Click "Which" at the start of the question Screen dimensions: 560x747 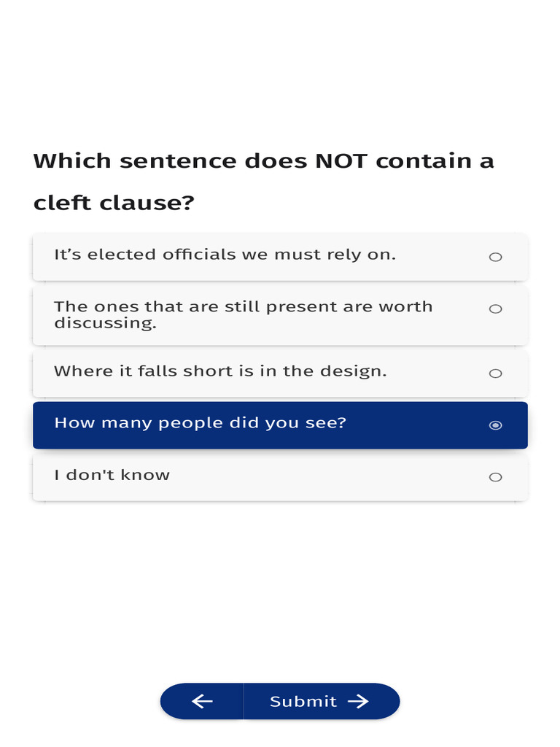[x=72, y=161]
